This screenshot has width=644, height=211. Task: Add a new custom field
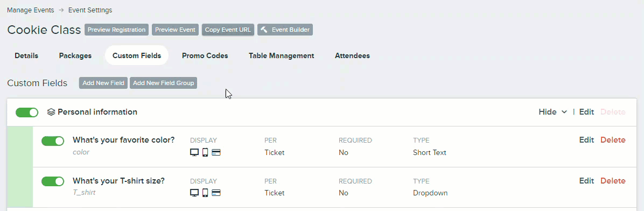tap(103, 83)
